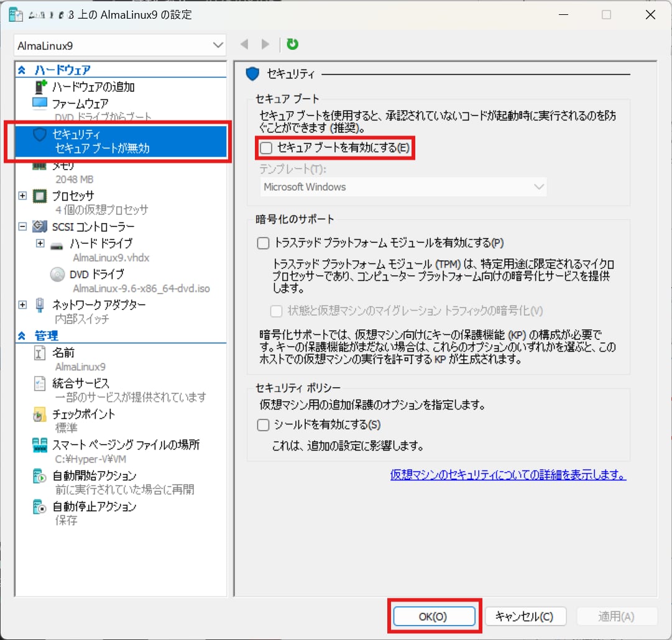Expand the Hard Drive (ハード ドライブ) node
This screenshot has width=672, height=640.
40,244
